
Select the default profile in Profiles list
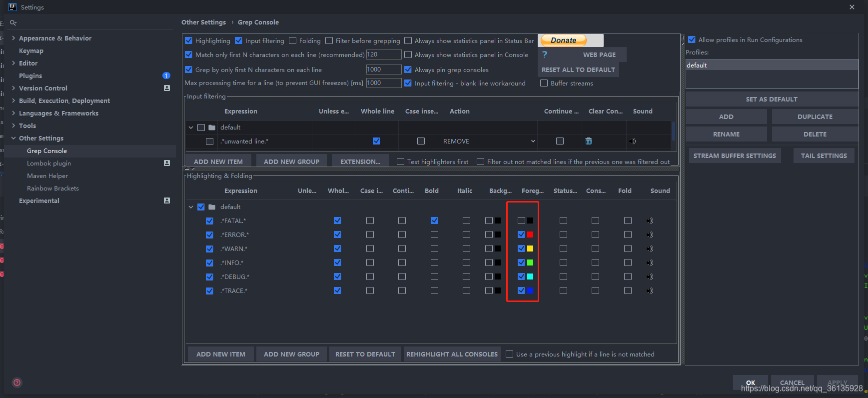(x=772, y=65)
